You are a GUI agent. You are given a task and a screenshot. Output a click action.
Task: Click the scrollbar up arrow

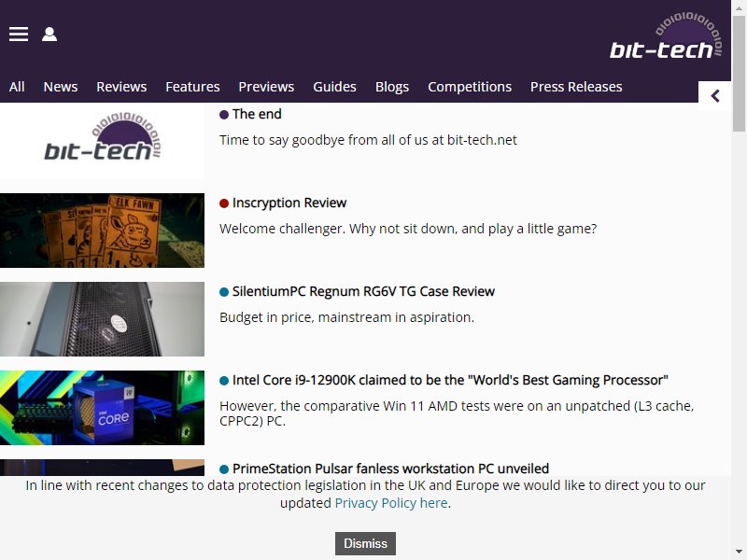[x=739, y=7]
